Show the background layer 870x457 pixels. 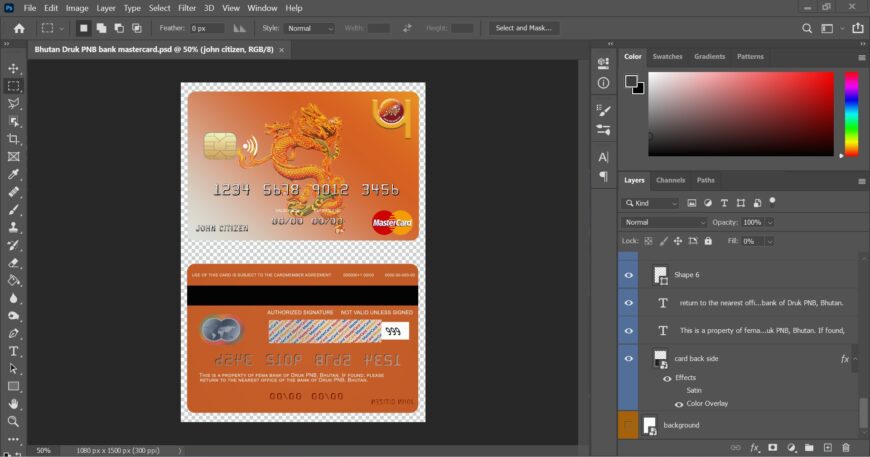pos(628,425)
